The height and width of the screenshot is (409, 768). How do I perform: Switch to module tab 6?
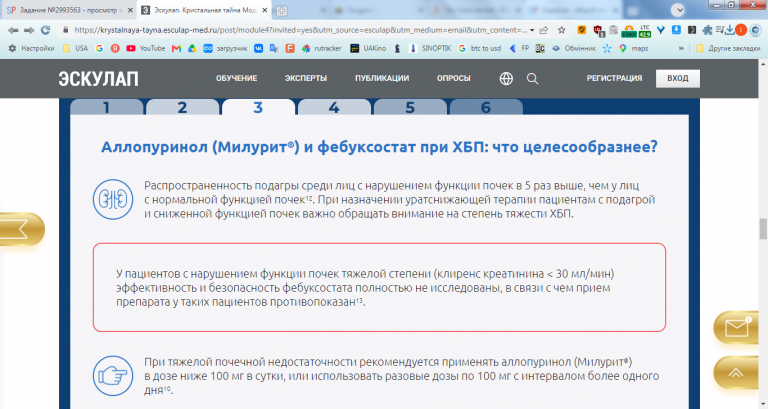(486, 107)
